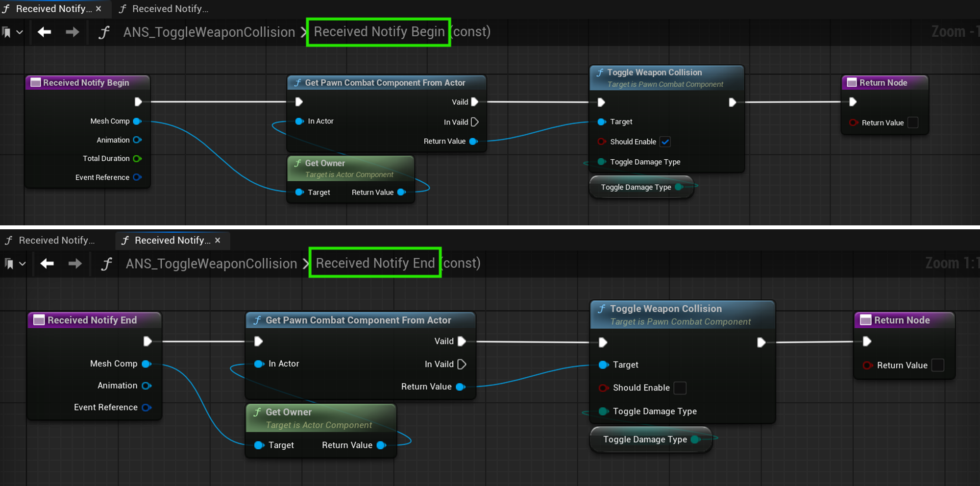Click Total Duration green float pin
This screenshot has height=486, width=980.
[x=137, y=159]
